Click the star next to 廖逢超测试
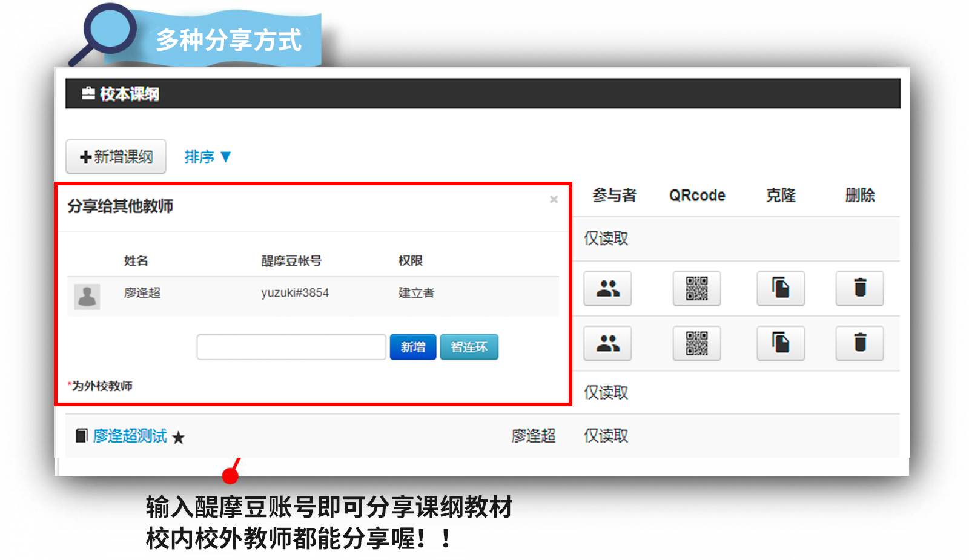Image resolution: width=969 pixels, height=560 pixels. (178, 437)
